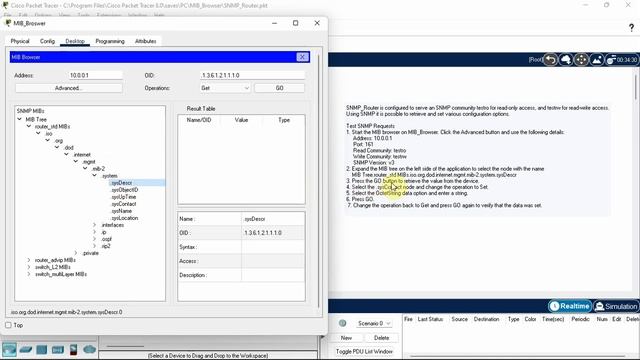Switch to Realtime mode
Viewport: 640px width, 360px height.
pos(570,306)
